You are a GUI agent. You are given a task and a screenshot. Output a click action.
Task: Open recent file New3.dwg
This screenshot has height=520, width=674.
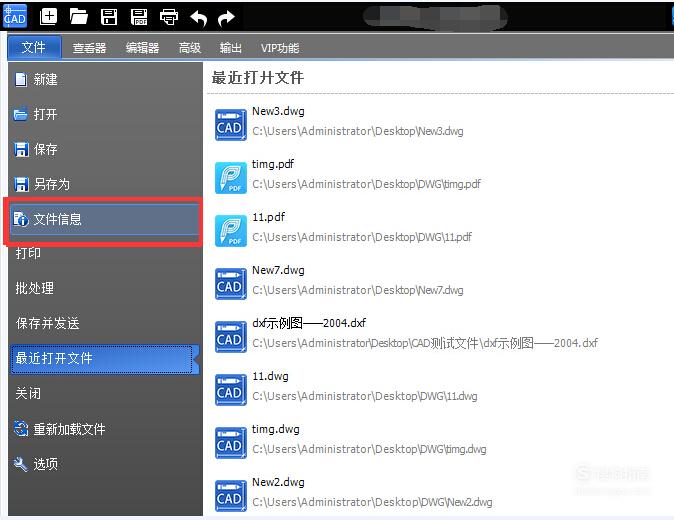point(279,112)
